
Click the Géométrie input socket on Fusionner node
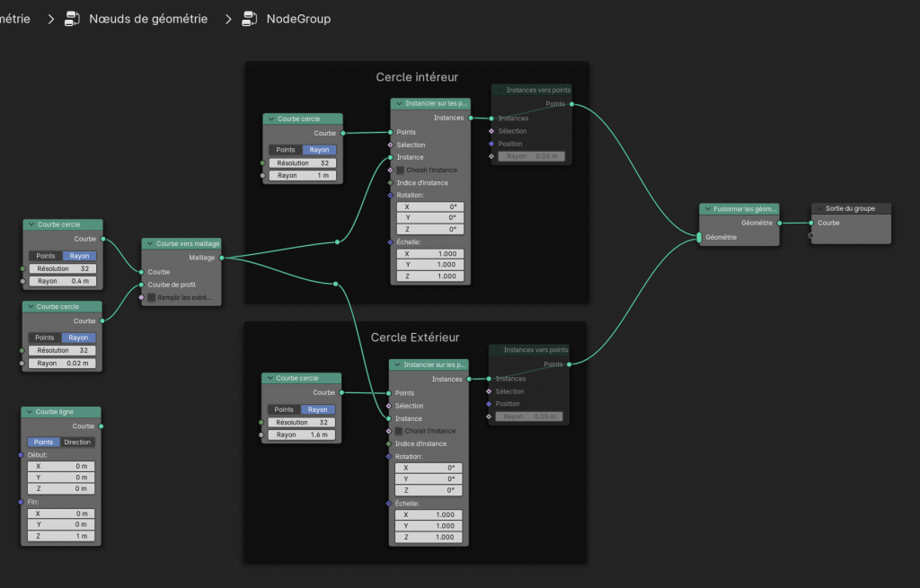(x=699, y=238)
